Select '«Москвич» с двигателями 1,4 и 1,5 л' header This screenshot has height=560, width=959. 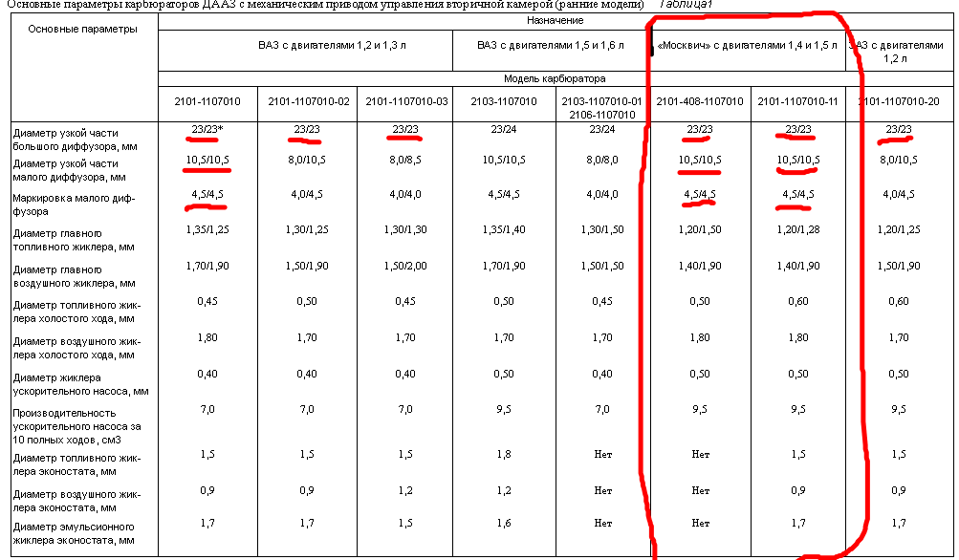tap(747, 45)
